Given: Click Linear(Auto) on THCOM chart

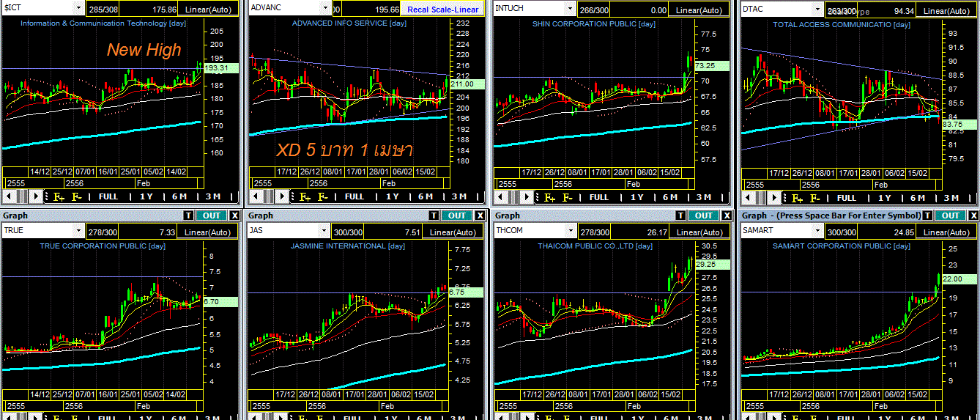Looking at the screenshot, I should 701,231.
